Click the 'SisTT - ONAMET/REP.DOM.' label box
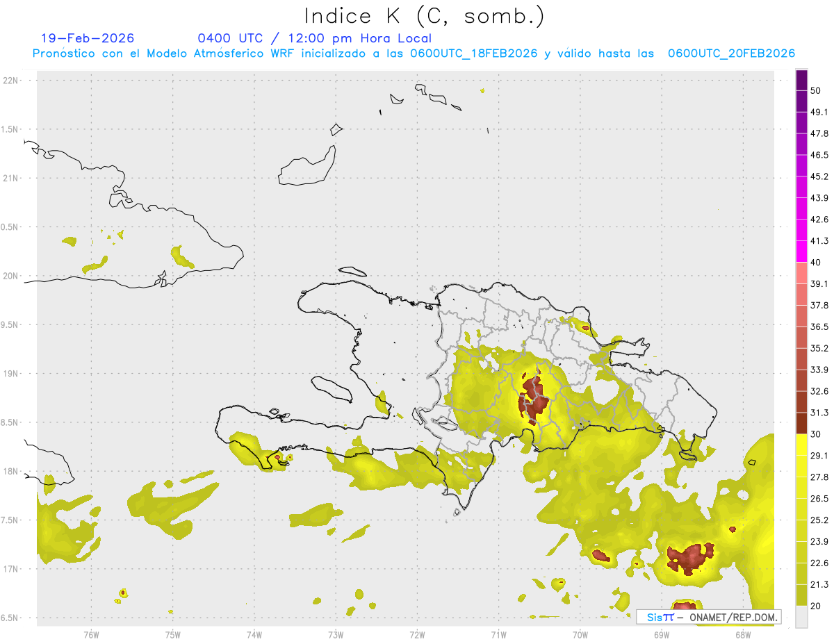Image resolution: width=834 pixels, height=644 pixels. pos(708,617)
